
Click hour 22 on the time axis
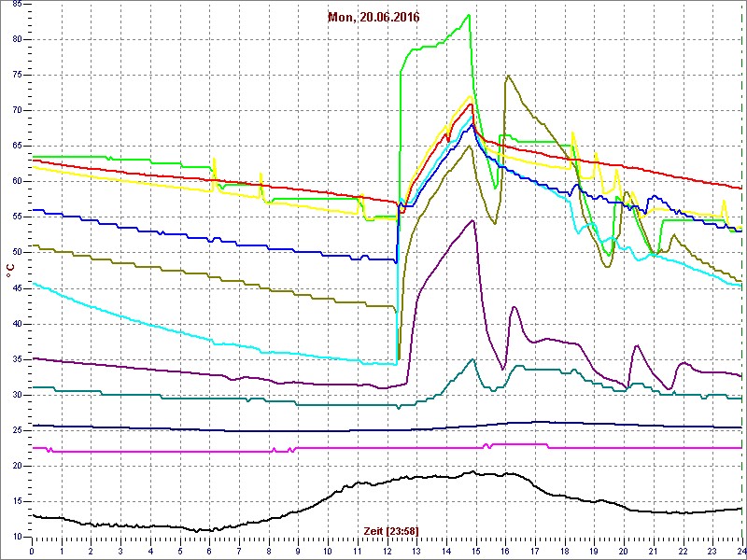coord(684,551)
